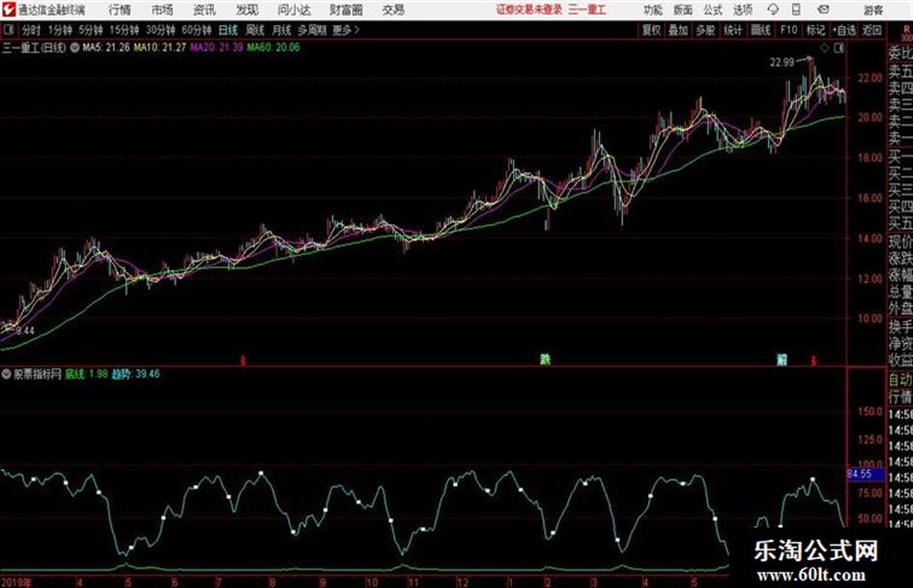Viewport: 913px width, 588px height.
Task: Click the 22.99 high price label
Action: [782, 63]
